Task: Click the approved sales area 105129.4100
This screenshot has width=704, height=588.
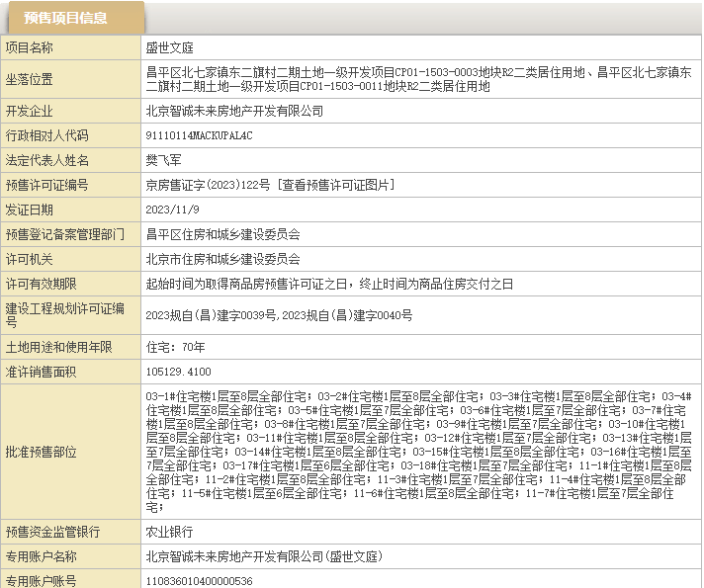Action: [x=178, y=372]
